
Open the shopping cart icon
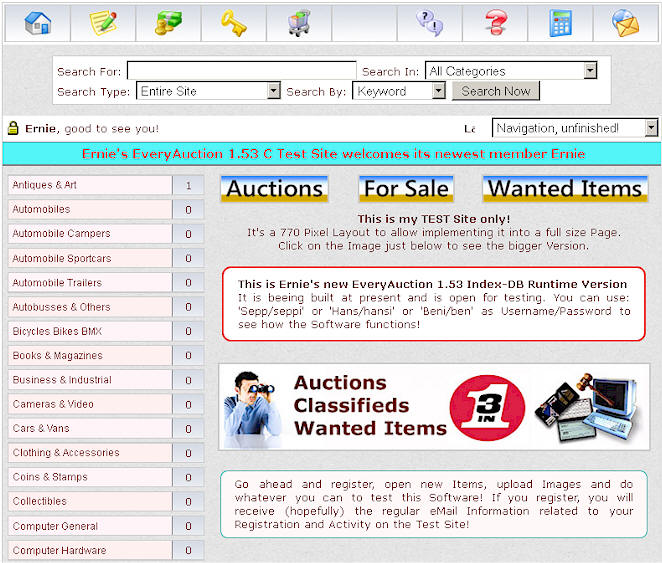[x=299, y=23]
